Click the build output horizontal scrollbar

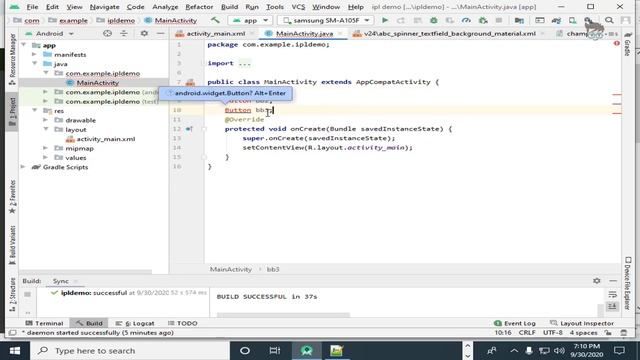[283, 315]
